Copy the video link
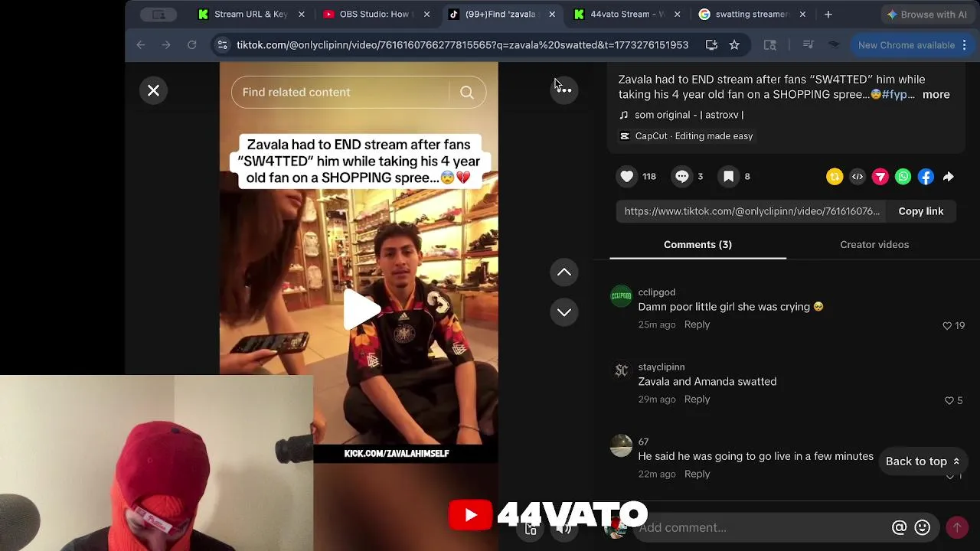This screenshot has width=980, height=551. click(920, 211)
